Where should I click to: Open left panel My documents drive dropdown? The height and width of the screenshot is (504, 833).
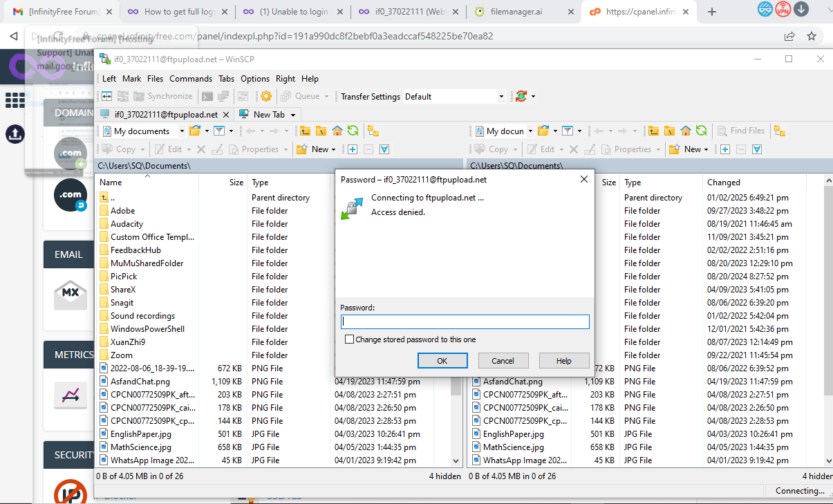pos(182,131)
